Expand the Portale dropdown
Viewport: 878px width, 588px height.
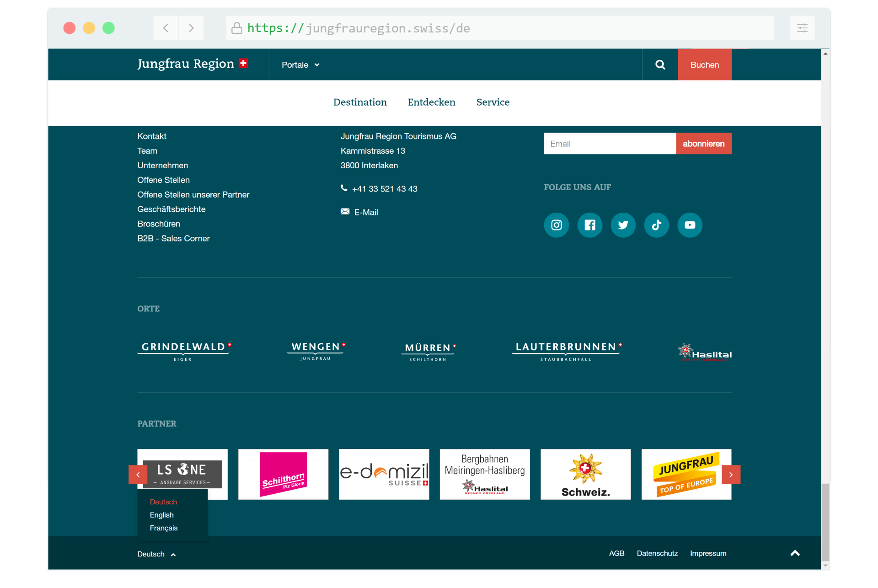pos(300,65)
